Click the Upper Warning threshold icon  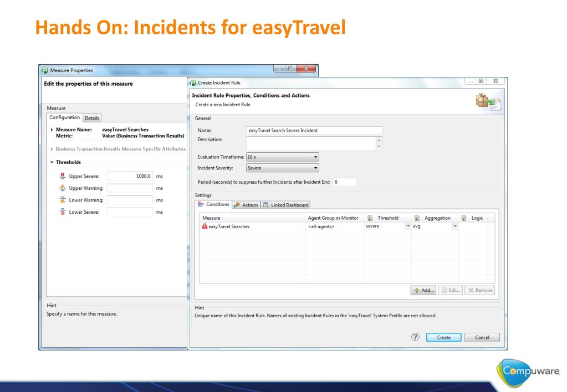[x=63, y=188]
